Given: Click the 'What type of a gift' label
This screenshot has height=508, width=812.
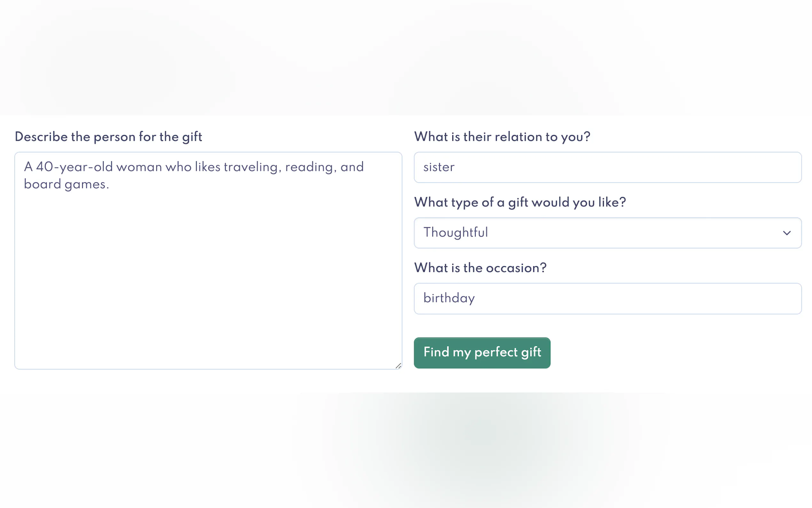Looking at the screenshot, I should [519, 202].
